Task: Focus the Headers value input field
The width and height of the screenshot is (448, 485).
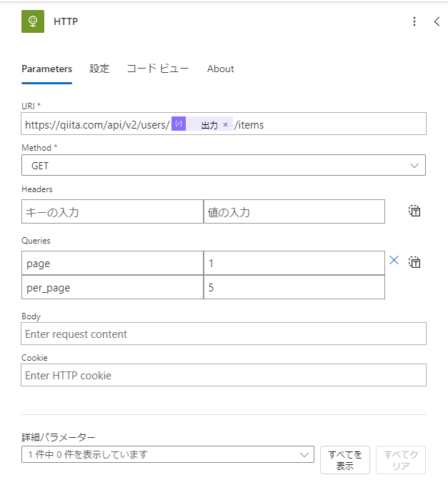Action: tap(294, 211)
